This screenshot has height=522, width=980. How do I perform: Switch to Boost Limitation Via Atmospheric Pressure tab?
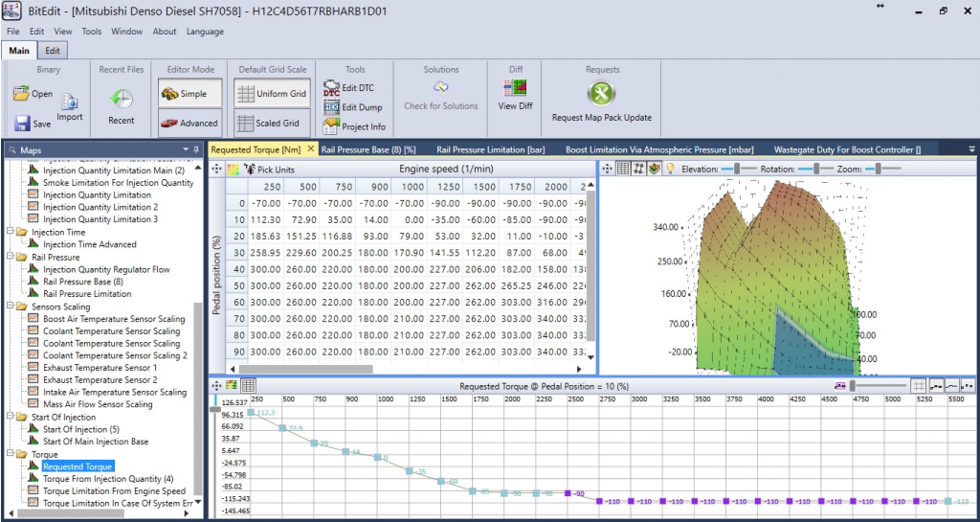[659, 149]
